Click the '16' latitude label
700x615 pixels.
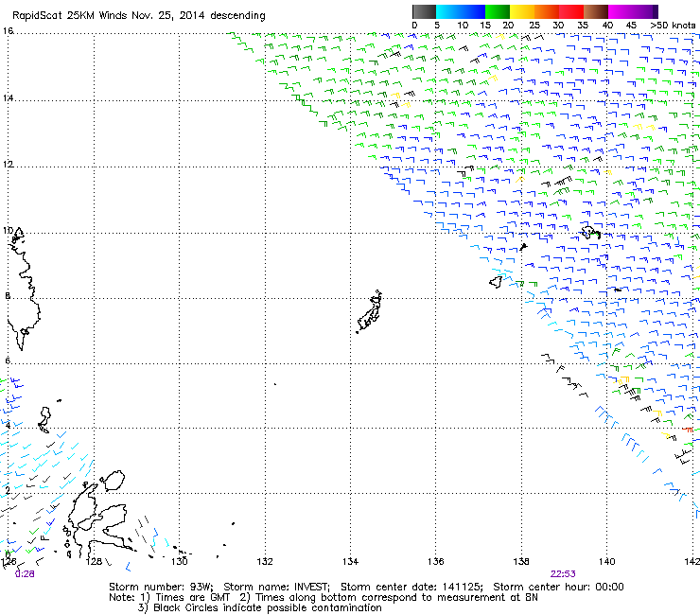pos(8,31)
